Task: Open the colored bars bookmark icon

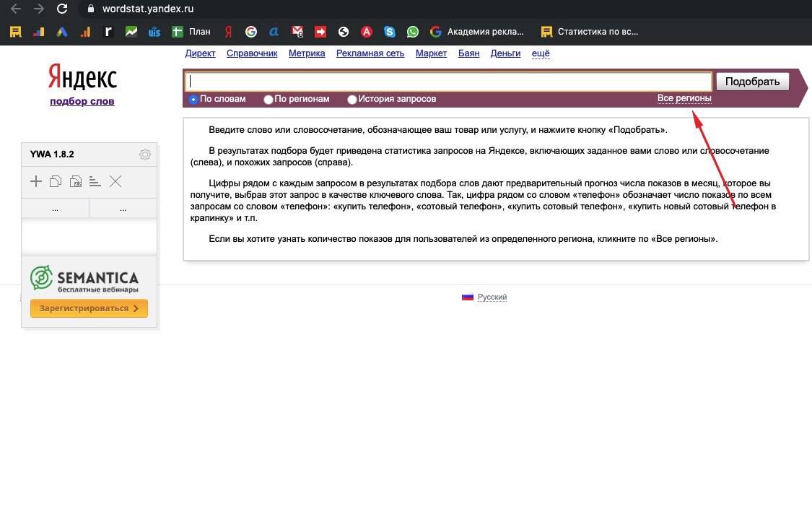Action: [39, 32]
